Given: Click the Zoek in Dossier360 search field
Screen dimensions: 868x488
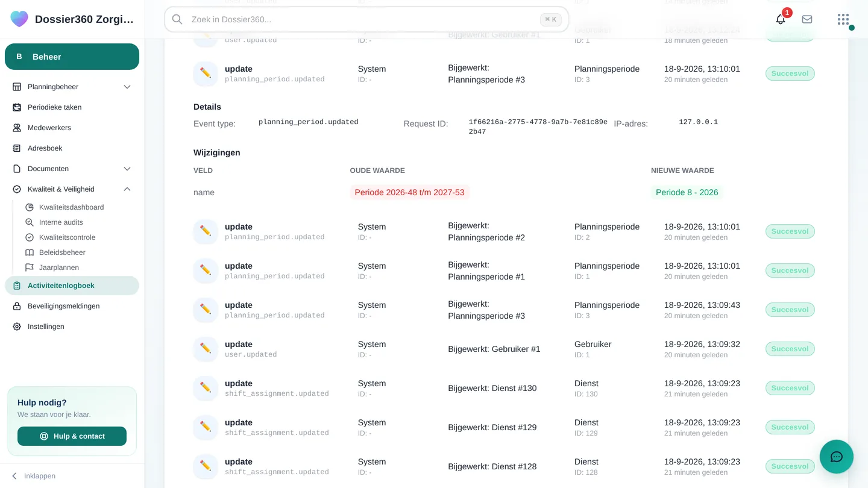Looking at the screenshot, I should coord(366,19).
